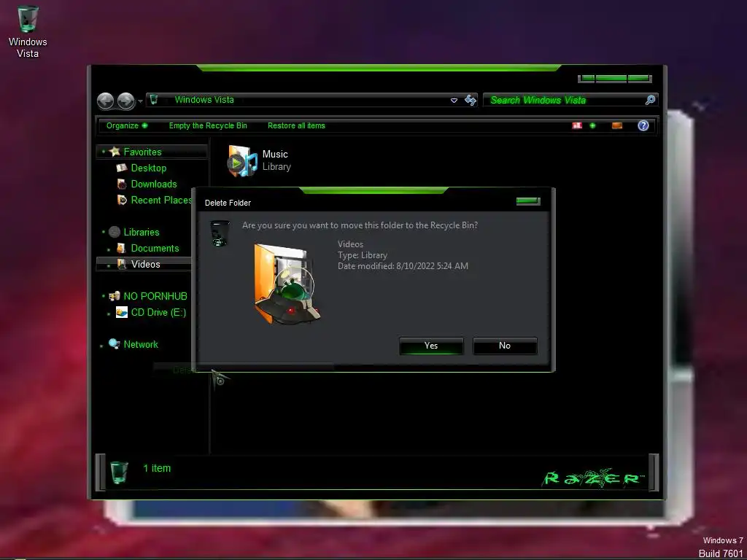Click the recycle bin icon in details pane

(x=119, y=472)
